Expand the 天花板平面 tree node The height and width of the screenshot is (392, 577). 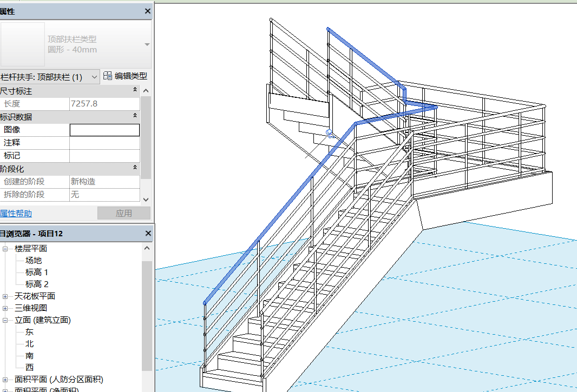(5, 296)
